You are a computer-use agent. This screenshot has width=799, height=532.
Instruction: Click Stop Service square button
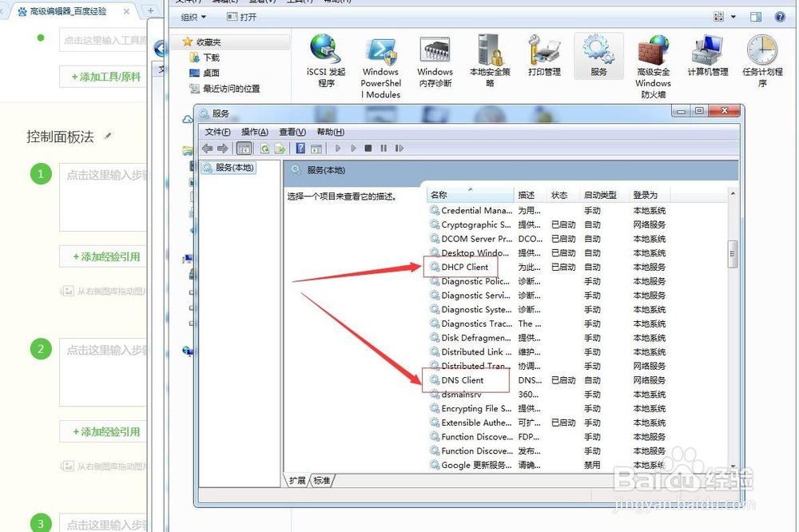point(368,149)
